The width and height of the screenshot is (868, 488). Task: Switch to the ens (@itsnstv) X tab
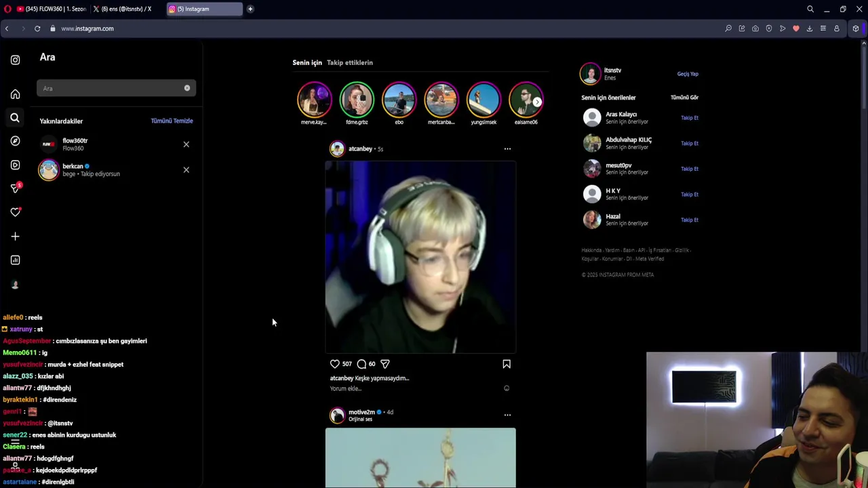click(x=126, y=9)
